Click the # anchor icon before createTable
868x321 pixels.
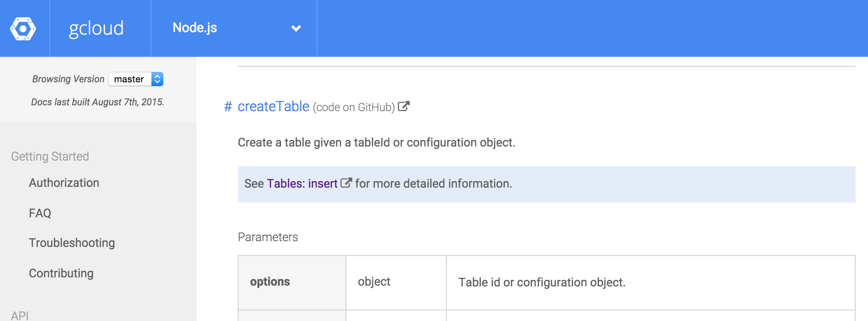coord(228,107)
